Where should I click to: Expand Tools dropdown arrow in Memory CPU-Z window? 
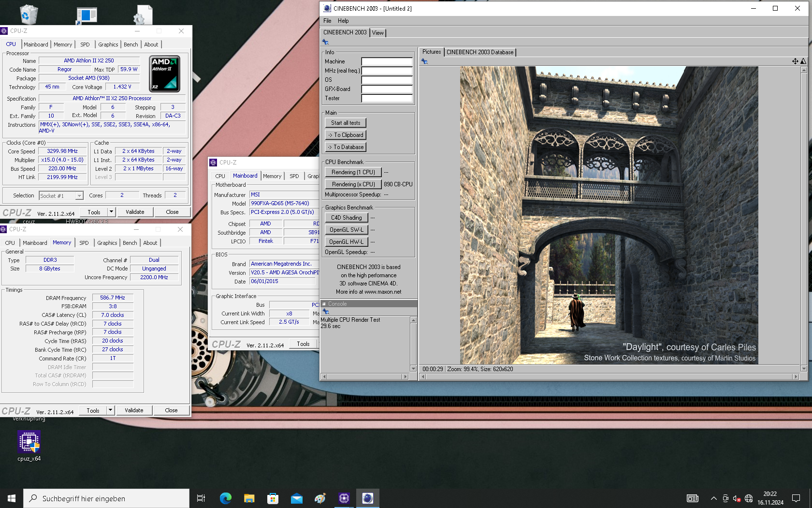(x=110, y=410)
